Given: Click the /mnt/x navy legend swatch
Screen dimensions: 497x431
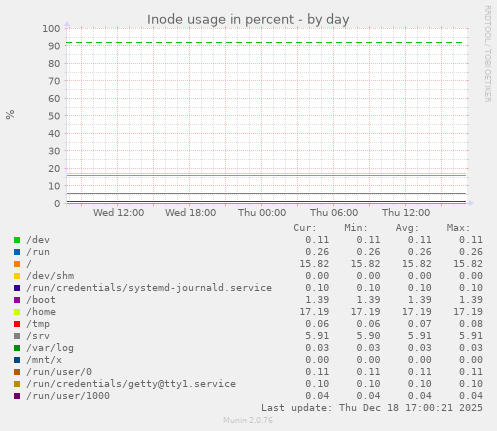Looking at the screenshot, I should pos(17,360).
